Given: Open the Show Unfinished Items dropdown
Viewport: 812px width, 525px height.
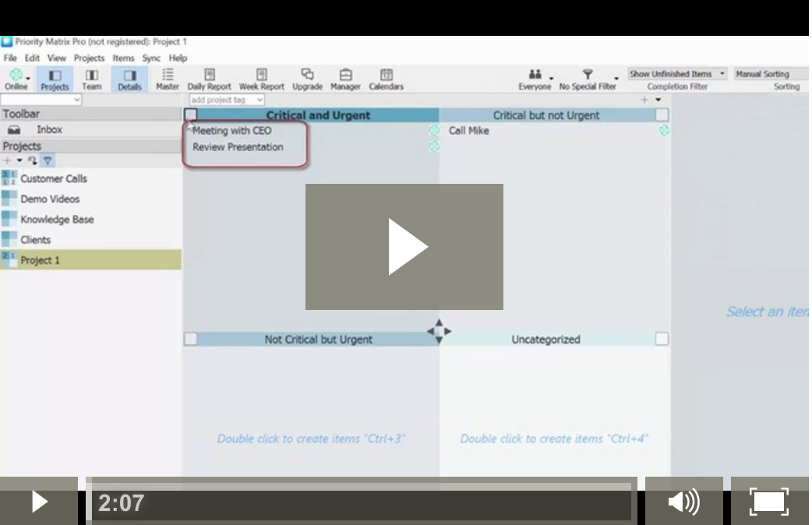Looking at the screenshot, I should pos(676,72).
